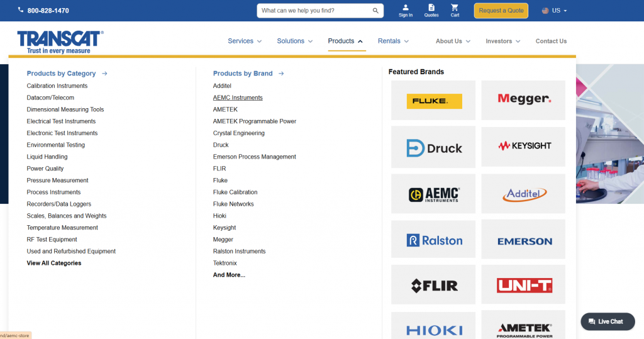
Task: Select Electronic Test Instruments category
Action: tap(62, 133)
